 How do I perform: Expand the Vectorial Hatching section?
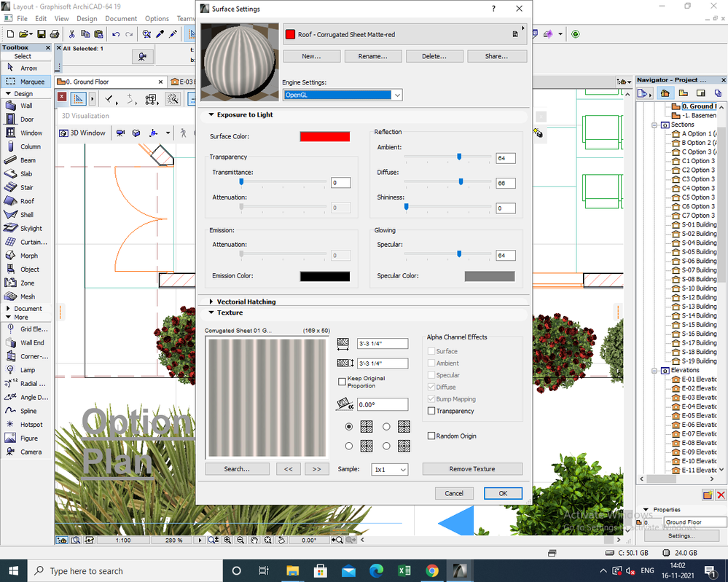coord(211,302)
